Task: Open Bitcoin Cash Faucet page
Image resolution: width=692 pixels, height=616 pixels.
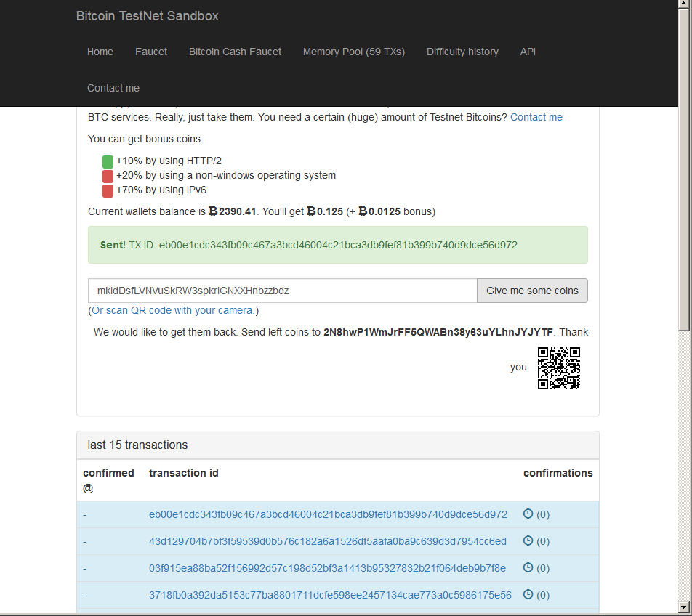Action: 235,52
